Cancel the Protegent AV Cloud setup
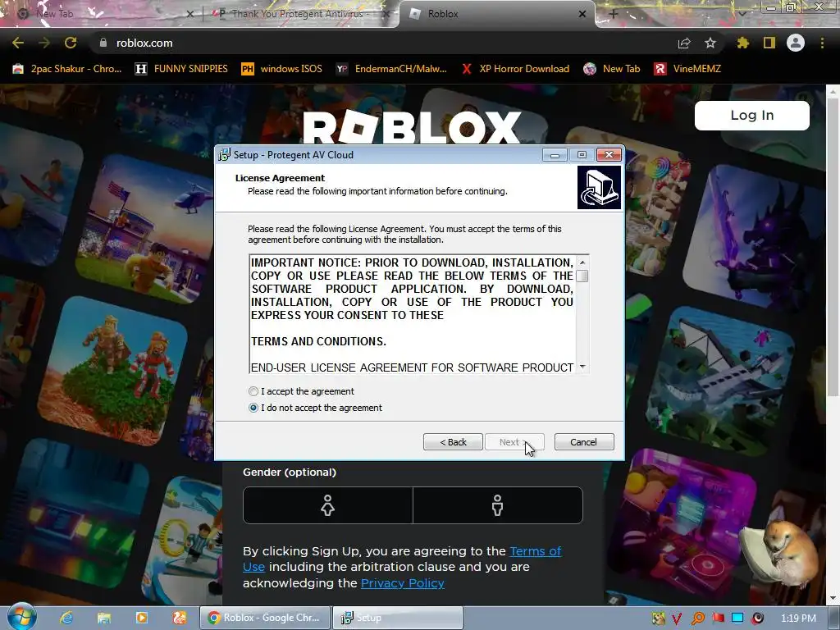 point(584,442)
